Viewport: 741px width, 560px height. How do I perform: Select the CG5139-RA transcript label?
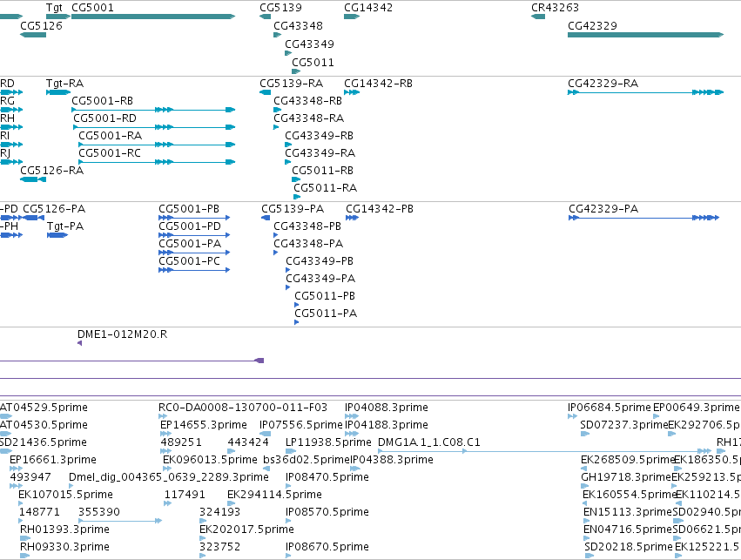point(292,84)
